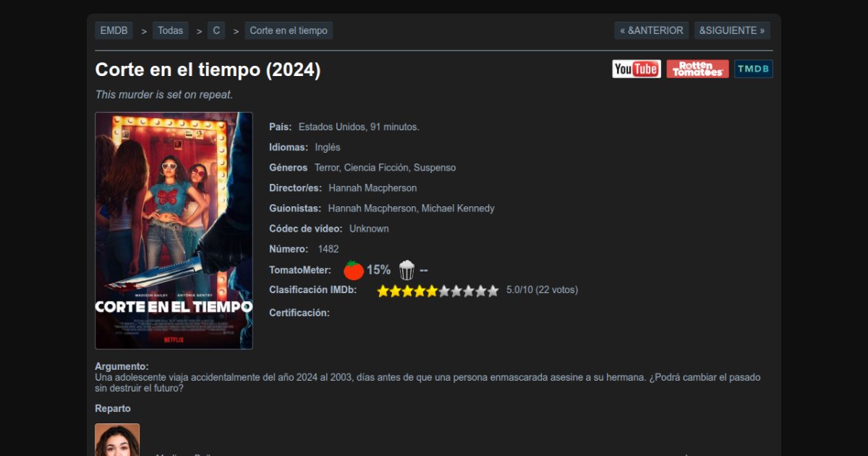Click screenwriter Michael Kennedy name
868x456 pixels.
click(x=457, y=208)
